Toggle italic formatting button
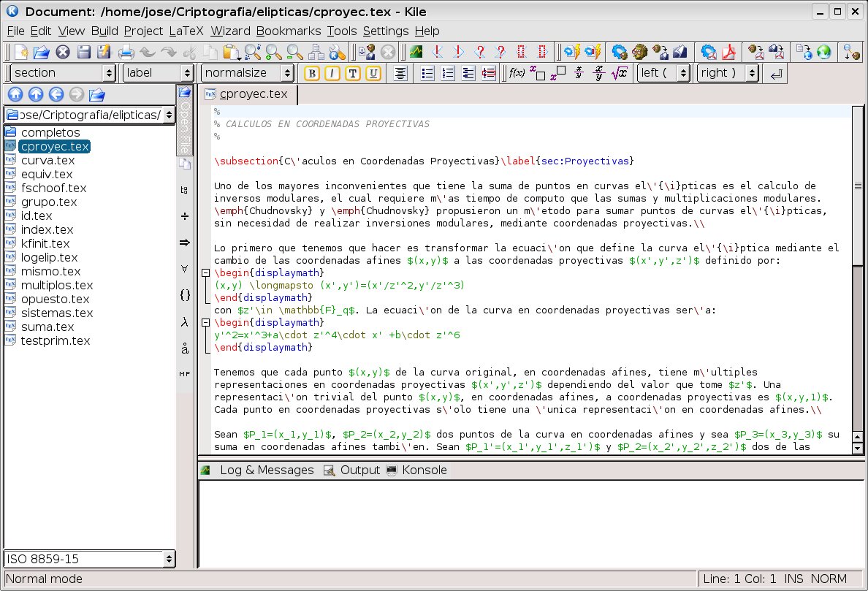This screenshot has height=591, width=868. click(x=332, y=73)
